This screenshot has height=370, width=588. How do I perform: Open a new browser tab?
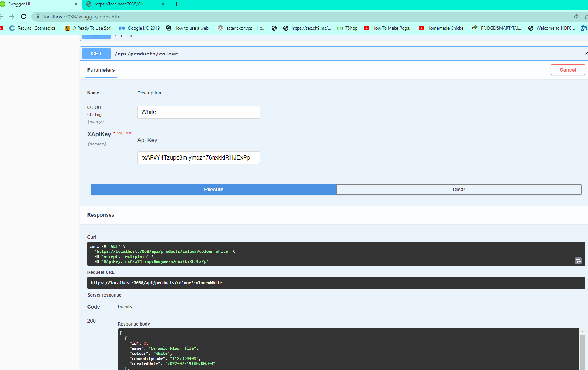[176, 4]
